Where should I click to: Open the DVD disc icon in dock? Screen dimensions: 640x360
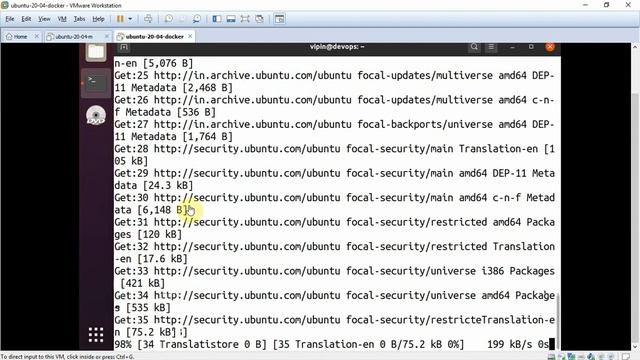point(96,115)
